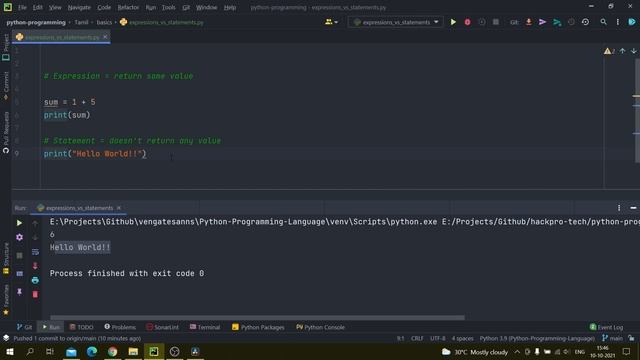Viewport: 640px width, 360px height.
Task: Push commits with the green Git arrow icon
Action: [557, 22]
